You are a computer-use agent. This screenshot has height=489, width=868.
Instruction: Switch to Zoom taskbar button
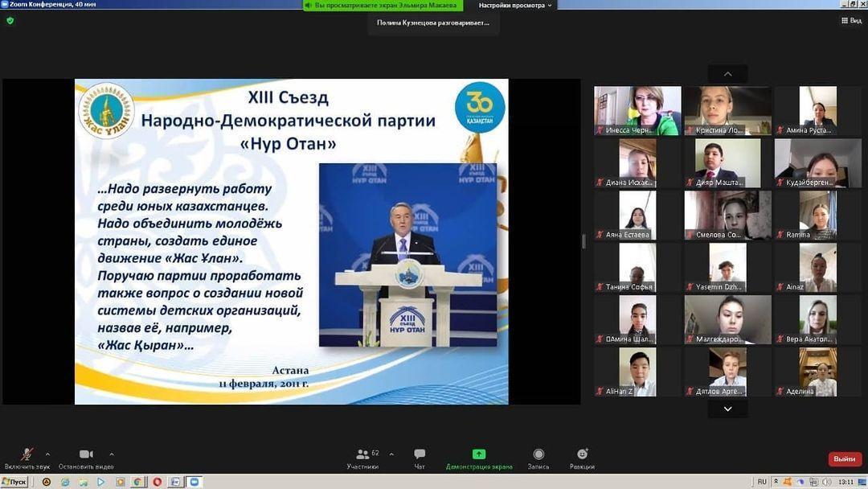coord(194,482)
